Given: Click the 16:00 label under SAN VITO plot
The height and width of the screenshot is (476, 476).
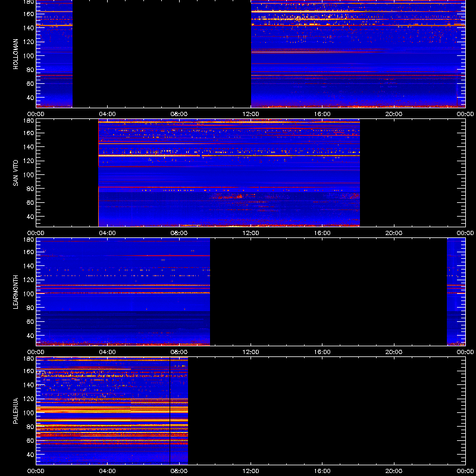Looking at the screenshot, I should (x=322, y=233).
